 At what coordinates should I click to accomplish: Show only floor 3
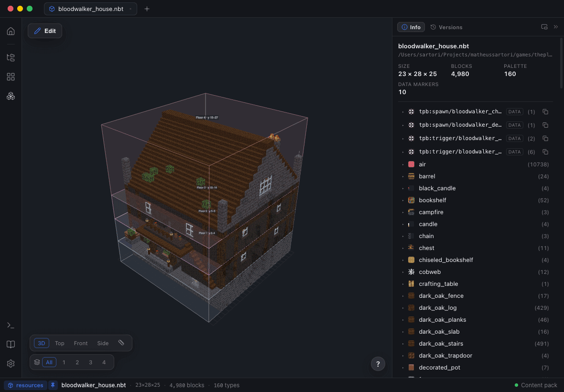[91, 362]
